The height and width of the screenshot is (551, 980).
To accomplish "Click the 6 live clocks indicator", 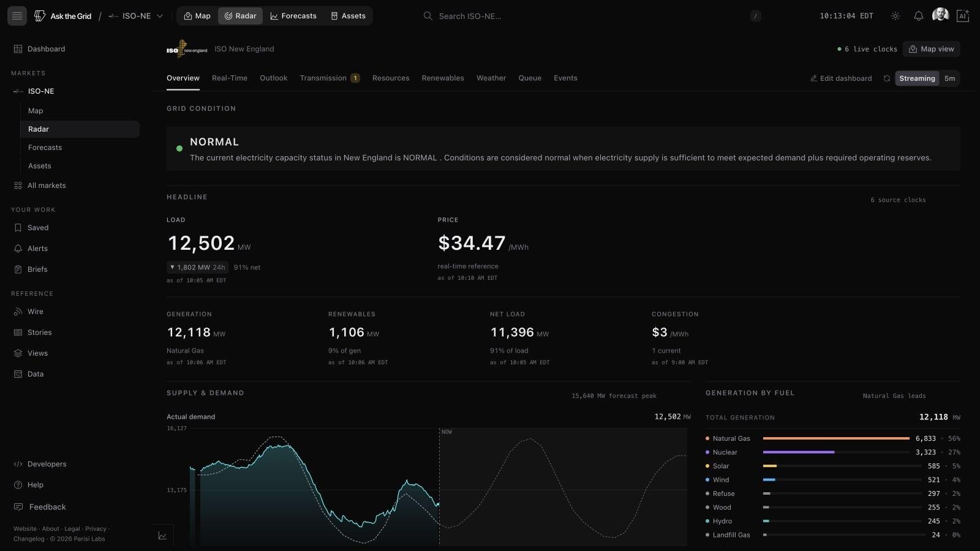I will 867,49.
